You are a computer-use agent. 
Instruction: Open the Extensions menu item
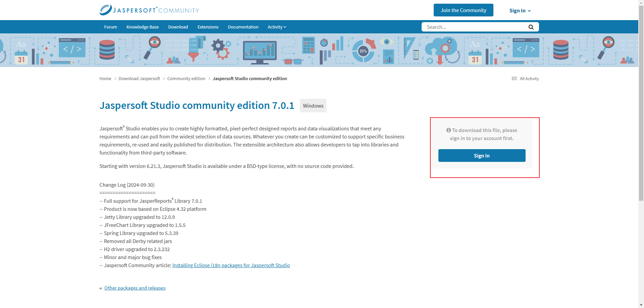(208, 27)
